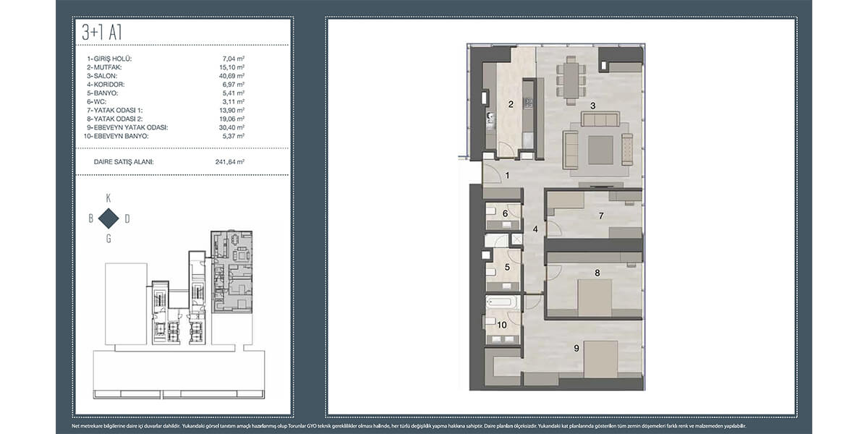Click room number 5 in the bathroom

tap(506, 267)
